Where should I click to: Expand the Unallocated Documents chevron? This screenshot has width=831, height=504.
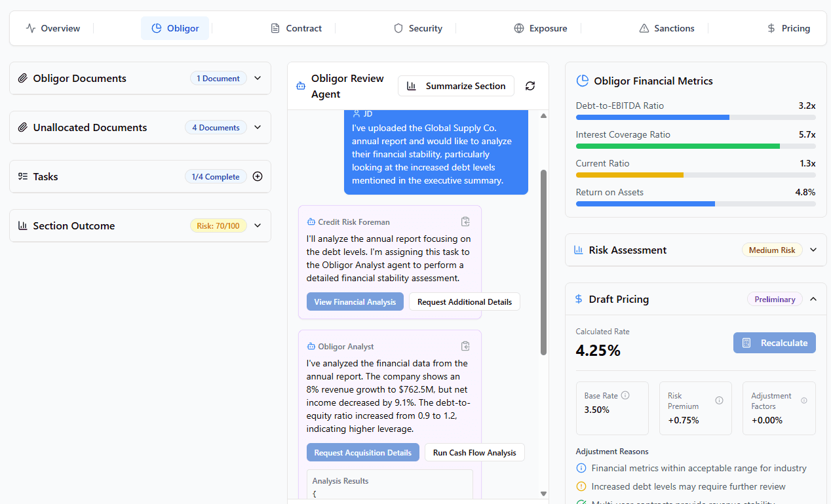pos(258,127)
